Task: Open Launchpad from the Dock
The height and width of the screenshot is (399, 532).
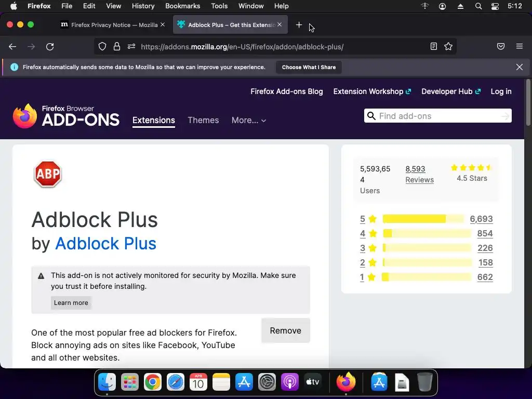Action: click(129, 382)
